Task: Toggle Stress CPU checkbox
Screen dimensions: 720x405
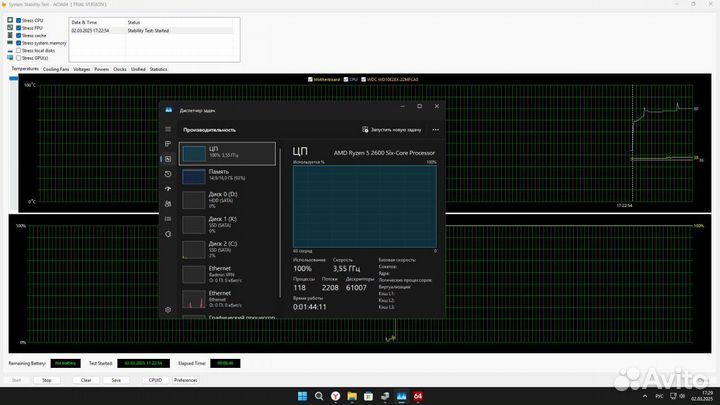Action: [18, 20]
